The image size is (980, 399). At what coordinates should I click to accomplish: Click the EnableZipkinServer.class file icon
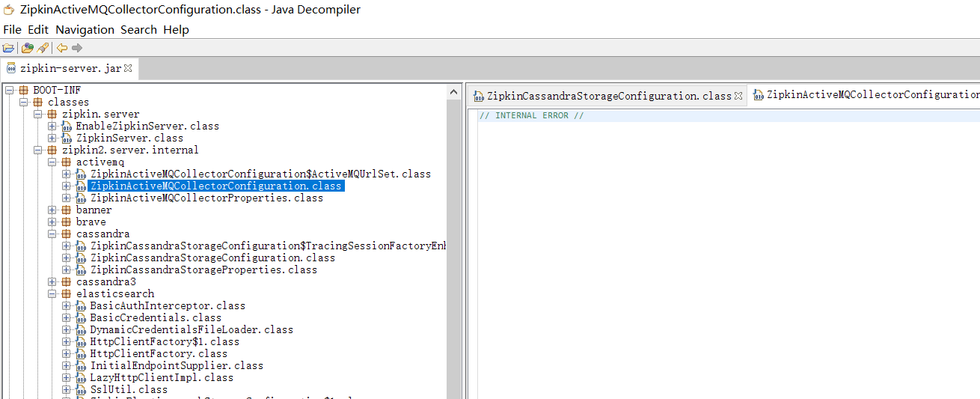(66, 126)
